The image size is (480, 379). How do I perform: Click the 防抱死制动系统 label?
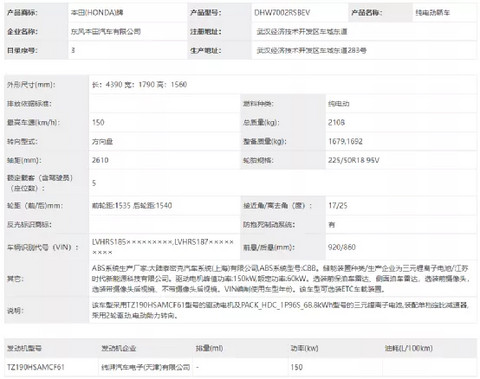point(269,225)
